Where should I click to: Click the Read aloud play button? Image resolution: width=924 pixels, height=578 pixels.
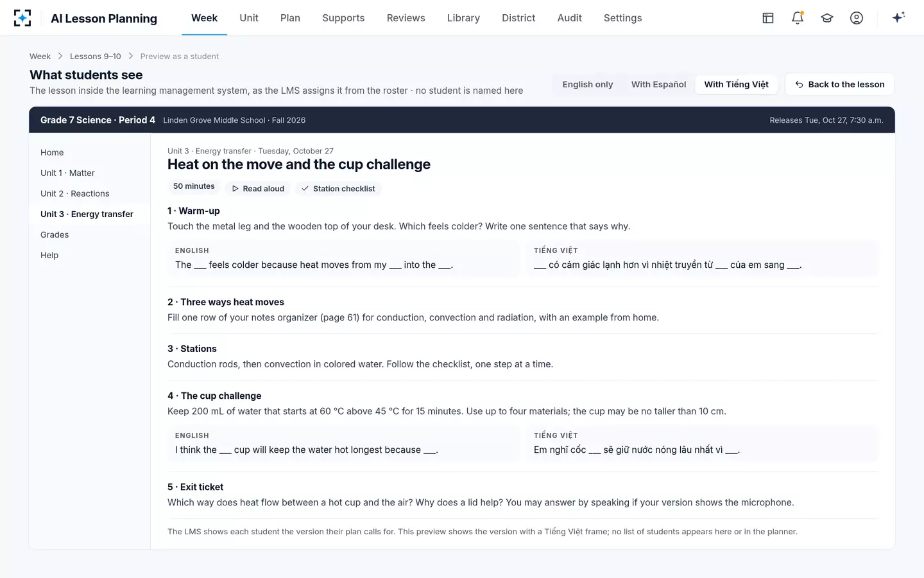258,188
